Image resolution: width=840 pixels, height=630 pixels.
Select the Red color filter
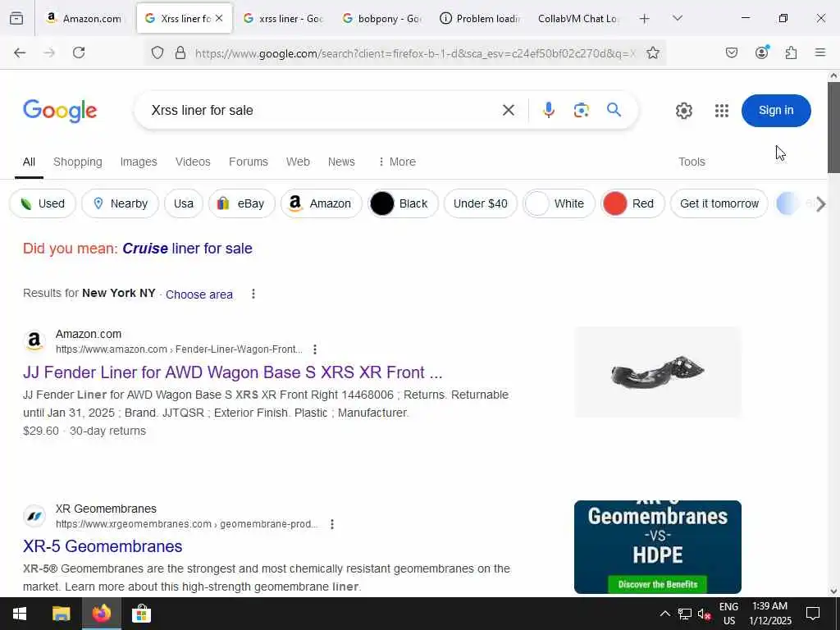pos(632,203)
